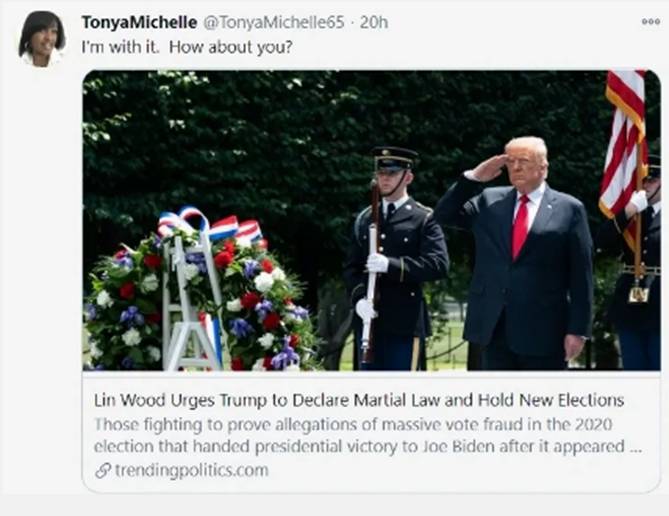
Task: Click the red necktie in the photo
Action: (x=521, y=227)
